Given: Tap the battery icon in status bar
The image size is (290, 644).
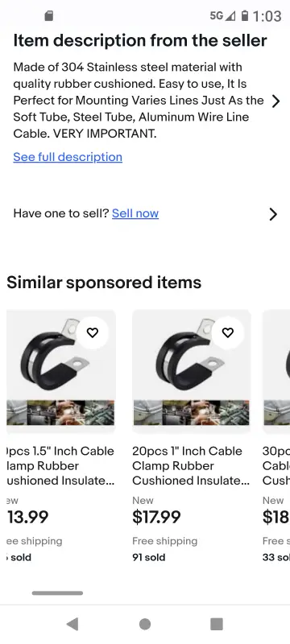Looking at the screenshot, I should [245, 16].
